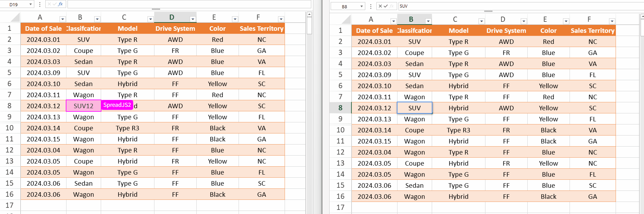Screen dimensions: 644x214
Task: Click the vertical dots beside right B8 name box
Action: (371, 6)
